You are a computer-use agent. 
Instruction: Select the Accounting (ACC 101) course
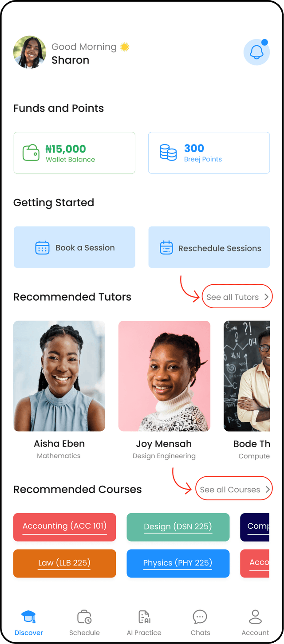coord(65,527)
